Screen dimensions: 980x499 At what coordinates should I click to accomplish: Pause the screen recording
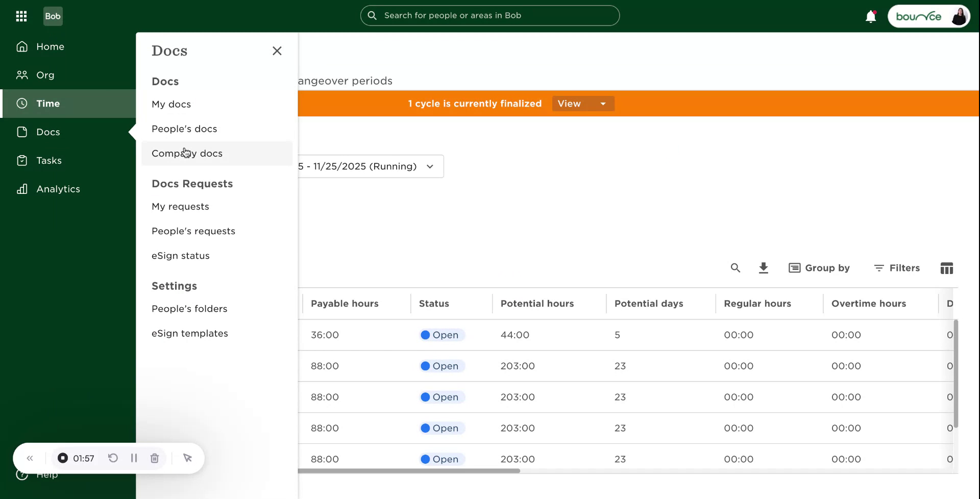(x=134, y=458)
